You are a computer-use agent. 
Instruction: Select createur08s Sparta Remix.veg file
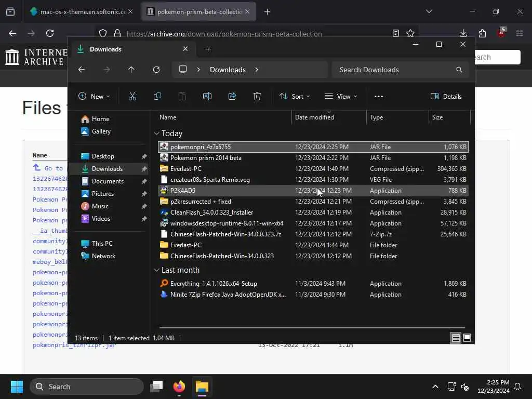pyautogui.click(x=313, y=179)
